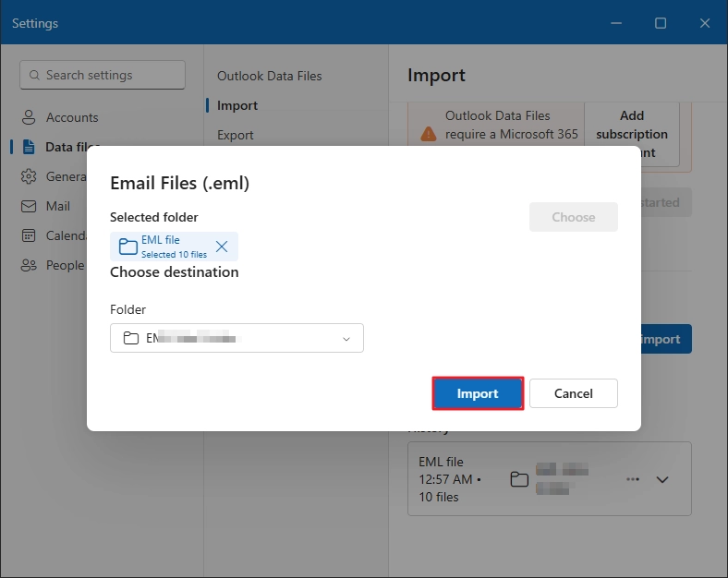Maximize the Settings window
This screenshot has height=578, width=728.
point(661,23)
